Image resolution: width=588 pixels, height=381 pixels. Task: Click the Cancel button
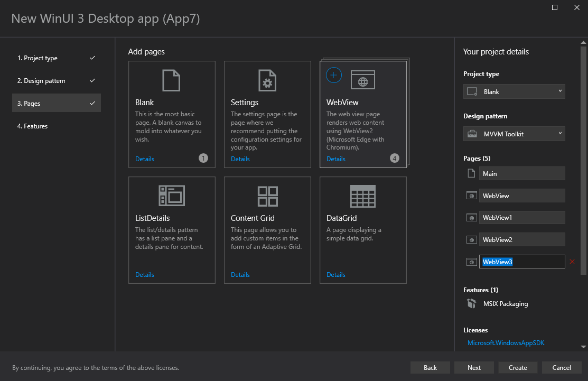(562, 367)
